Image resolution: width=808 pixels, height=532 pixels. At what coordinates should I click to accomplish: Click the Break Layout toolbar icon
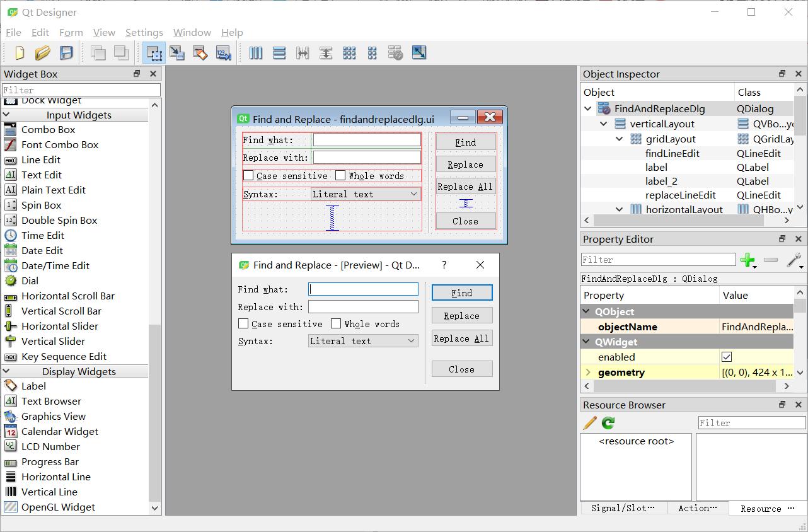395,53
